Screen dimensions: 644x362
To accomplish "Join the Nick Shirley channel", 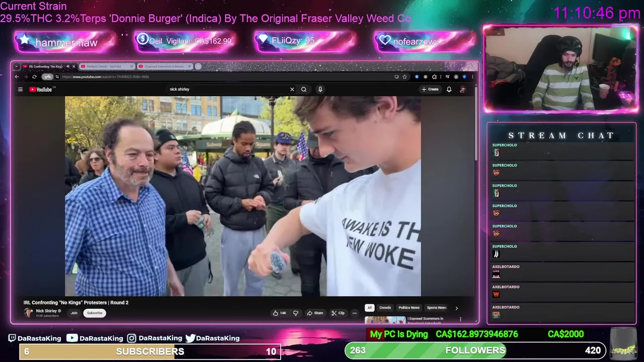I will 74,313.
